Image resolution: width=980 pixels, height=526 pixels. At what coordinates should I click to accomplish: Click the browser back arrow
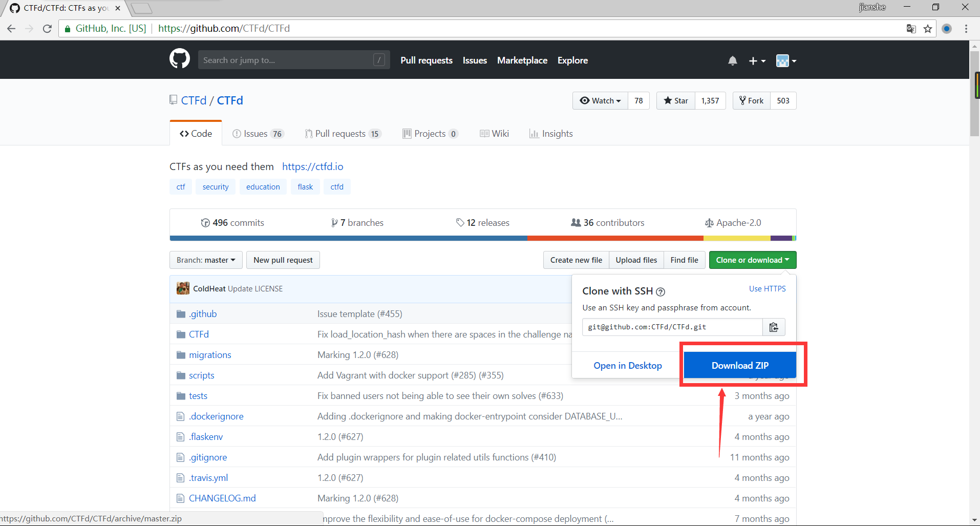pos(11,29)
